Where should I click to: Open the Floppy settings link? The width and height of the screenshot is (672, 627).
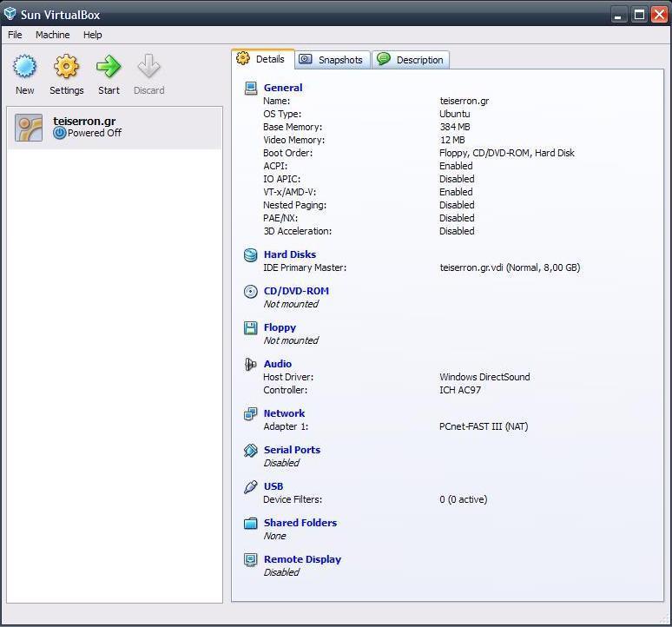coord(280,327)
